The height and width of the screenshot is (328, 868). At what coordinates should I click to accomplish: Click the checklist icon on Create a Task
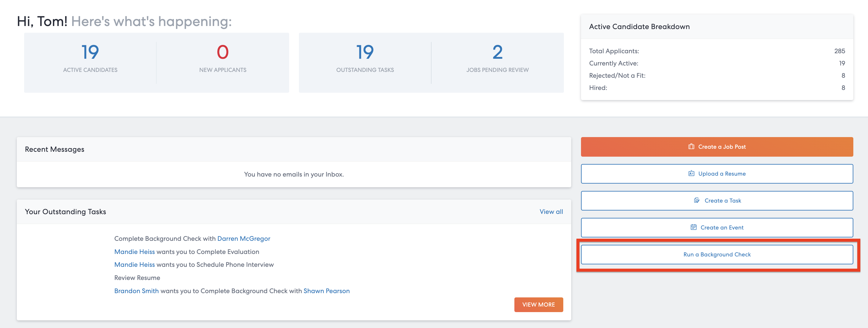pos(697,200)
